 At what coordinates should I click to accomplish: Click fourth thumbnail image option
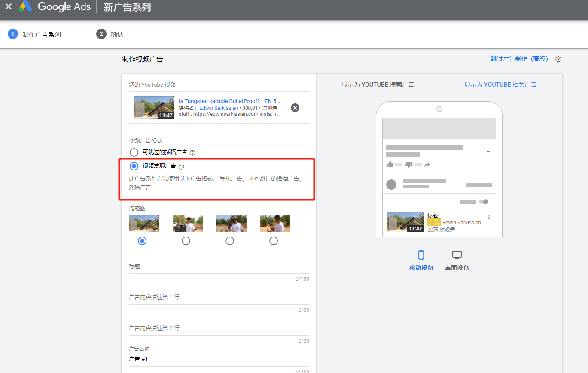[x=275, y=224]
